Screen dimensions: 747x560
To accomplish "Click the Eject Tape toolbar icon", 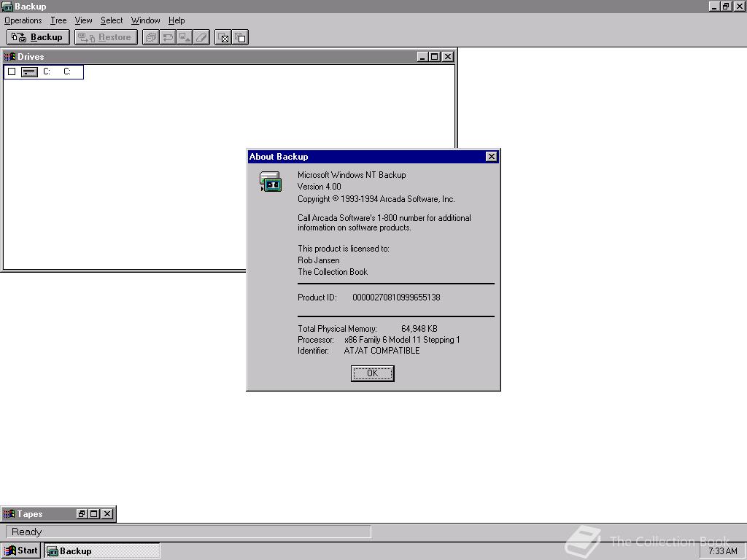I will [x=185, y=37].
